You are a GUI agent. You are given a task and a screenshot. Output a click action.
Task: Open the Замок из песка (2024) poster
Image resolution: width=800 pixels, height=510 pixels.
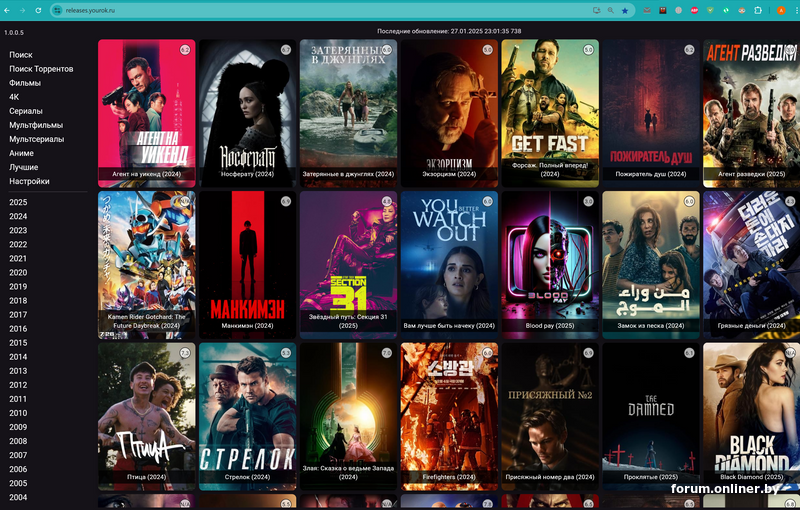[x=651, y=265]
